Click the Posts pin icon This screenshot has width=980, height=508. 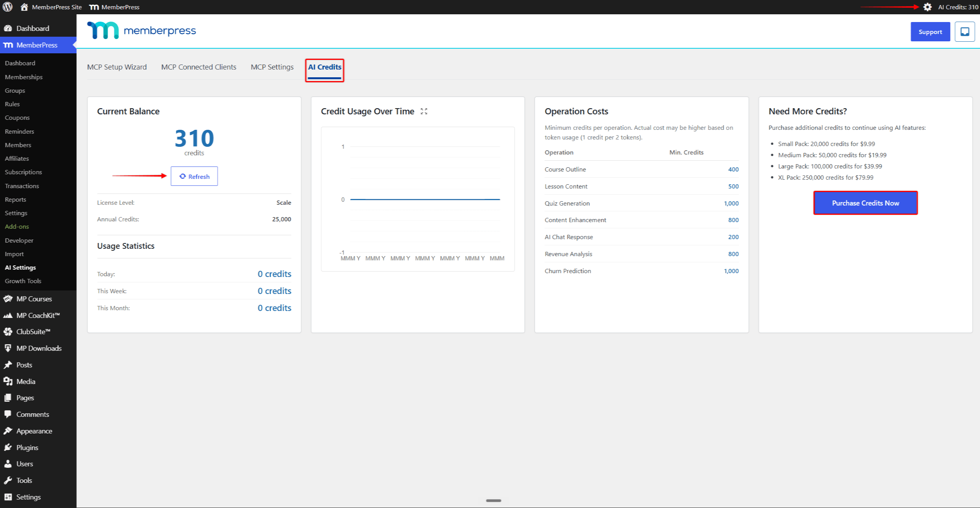[x=8, y=365]
